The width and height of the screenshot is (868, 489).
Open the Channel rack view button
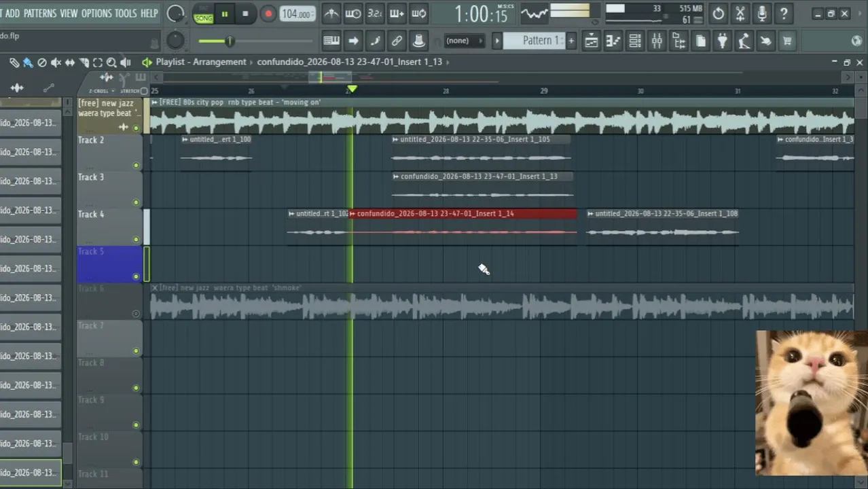point(635,41)
